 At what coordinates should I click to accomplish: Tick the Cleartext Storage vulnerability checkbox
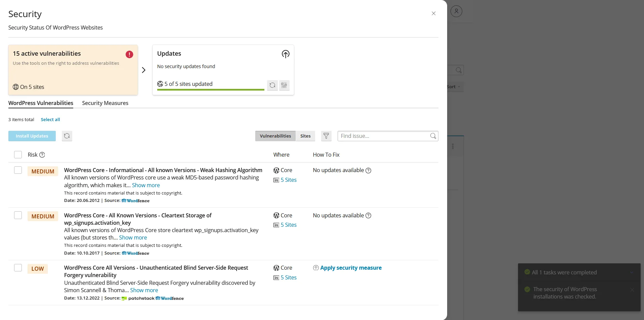(18, 215)
